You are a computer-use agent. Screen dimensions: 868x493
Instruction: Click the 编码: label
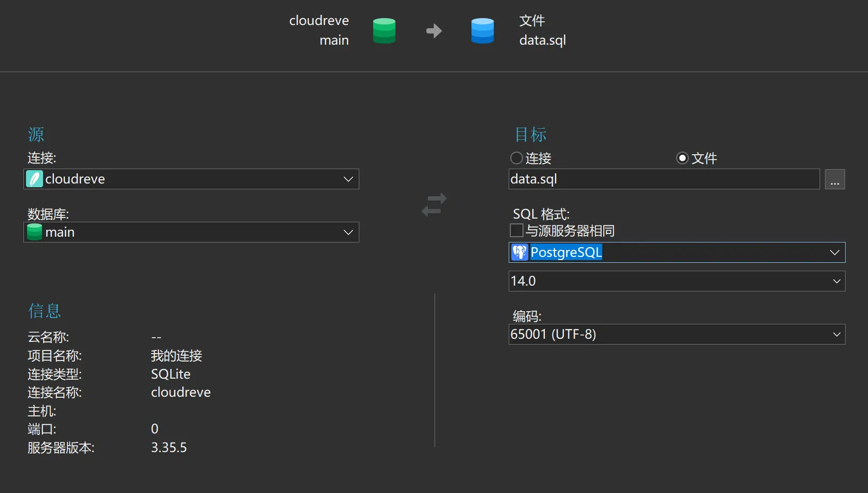point(527,316)
